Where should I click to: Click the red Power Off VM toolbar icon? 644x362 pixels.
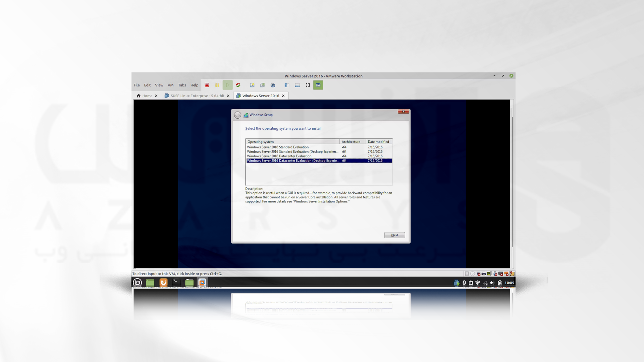click(x=207, y=85)
